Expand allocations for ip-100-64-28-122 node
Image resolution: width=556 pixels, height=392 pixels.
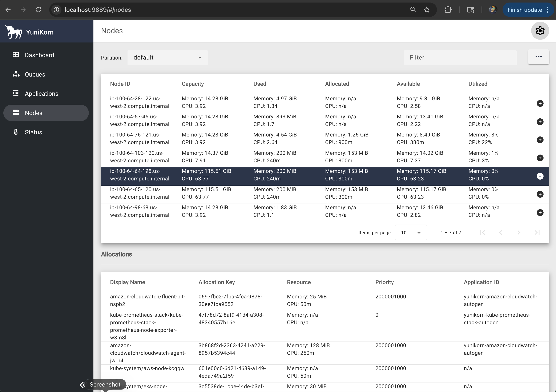(x=540, y=103)
